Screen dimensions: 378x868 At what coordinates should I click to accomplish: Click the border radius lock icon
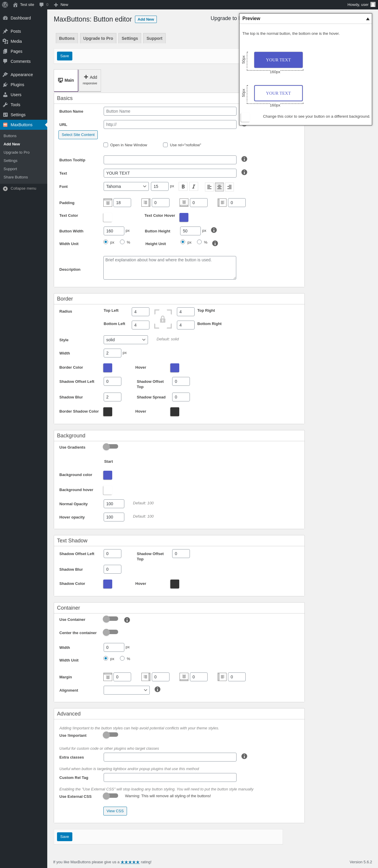[163, 319]
